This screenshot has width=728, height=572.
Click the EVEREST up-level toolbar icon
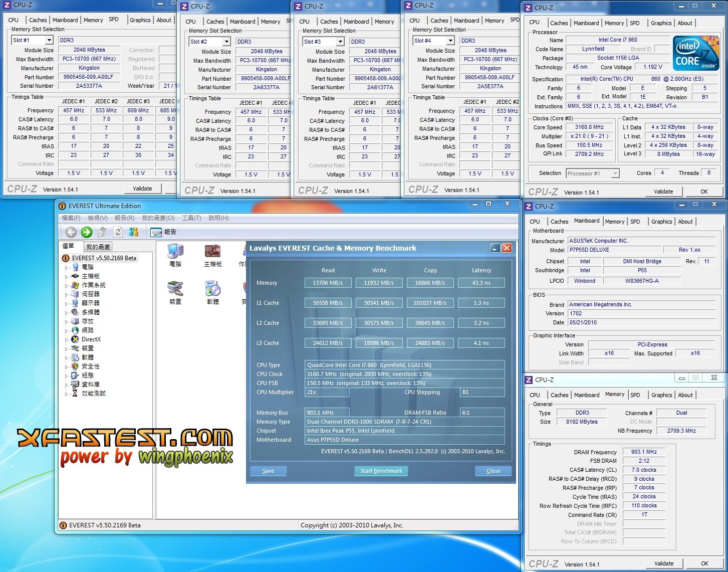[102, 232]
